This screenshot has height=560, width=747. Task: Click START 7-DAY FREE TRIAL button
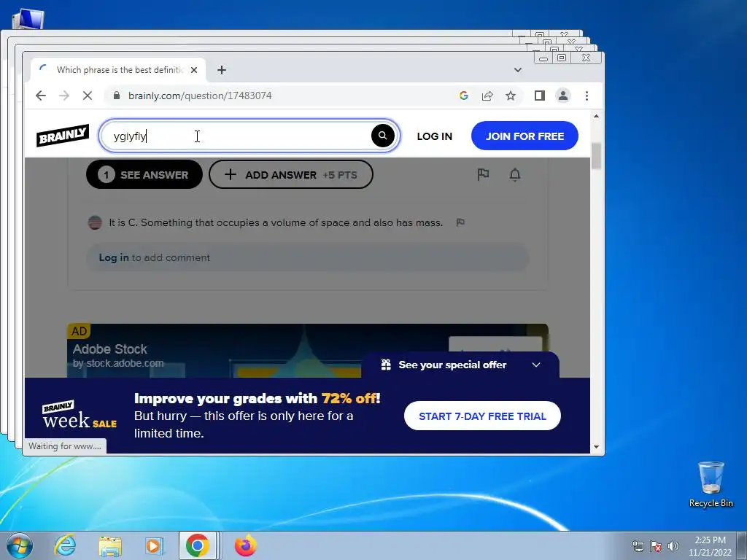click(482, 416)
